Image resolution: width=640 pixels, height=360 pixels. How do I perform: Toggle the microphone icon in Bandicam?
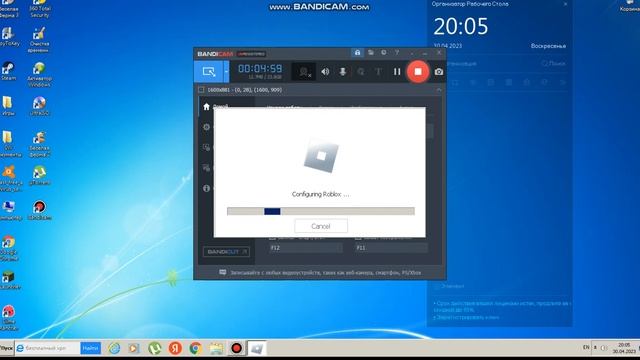point(342,72)
